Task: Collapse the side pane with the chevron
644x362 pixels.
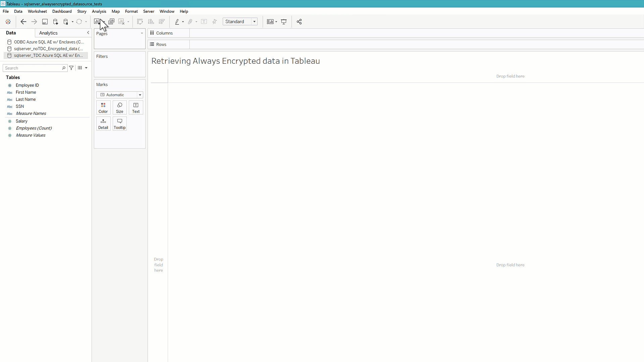Action: click(88, 33)
